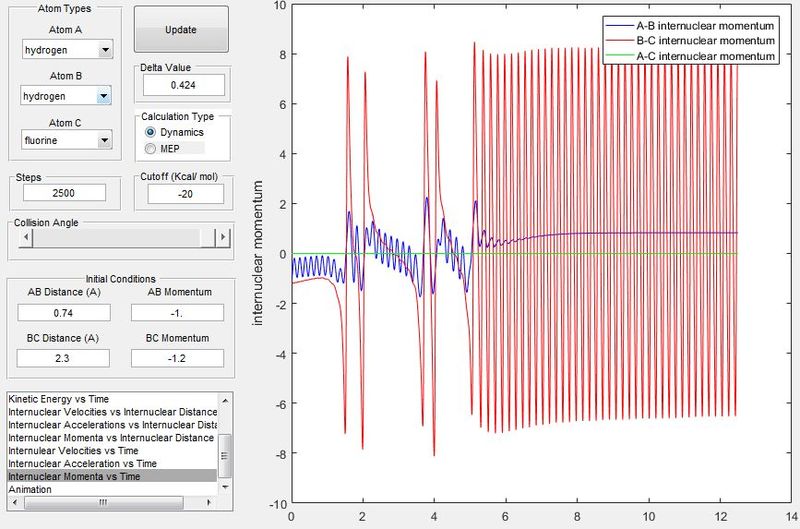Viewport: 800px width, 529px height.
Task: Click plot list scroll up arrow
Action: pyautogui.click(x=225, y=401)
